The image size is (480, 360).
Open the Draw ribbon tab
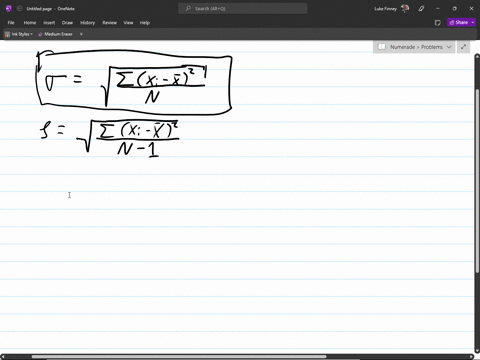67,23
